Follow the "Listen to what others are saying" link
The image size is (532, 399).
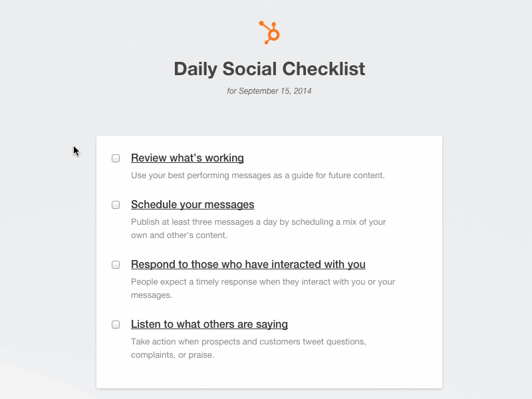click(209, 324)
